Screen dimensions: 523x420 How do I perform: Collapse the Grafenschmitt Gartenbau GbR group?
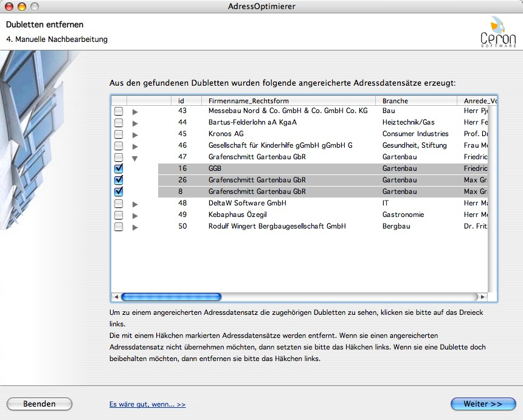(135, 158)
